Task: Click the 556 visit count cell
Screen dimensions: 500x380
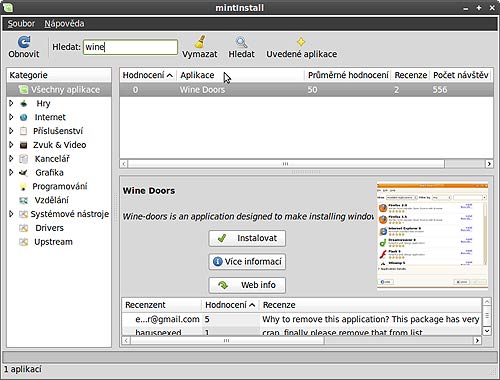Action: tap(440, 90)
